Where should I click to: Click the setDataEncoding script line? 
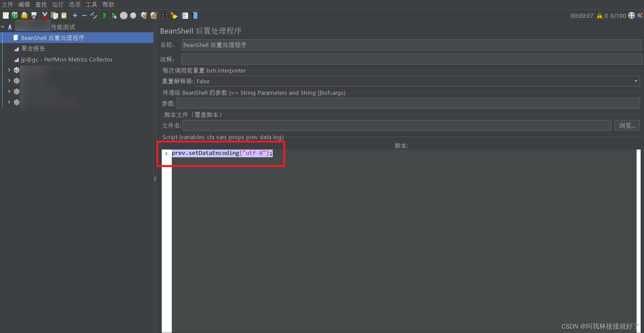(x=222, y=153)
